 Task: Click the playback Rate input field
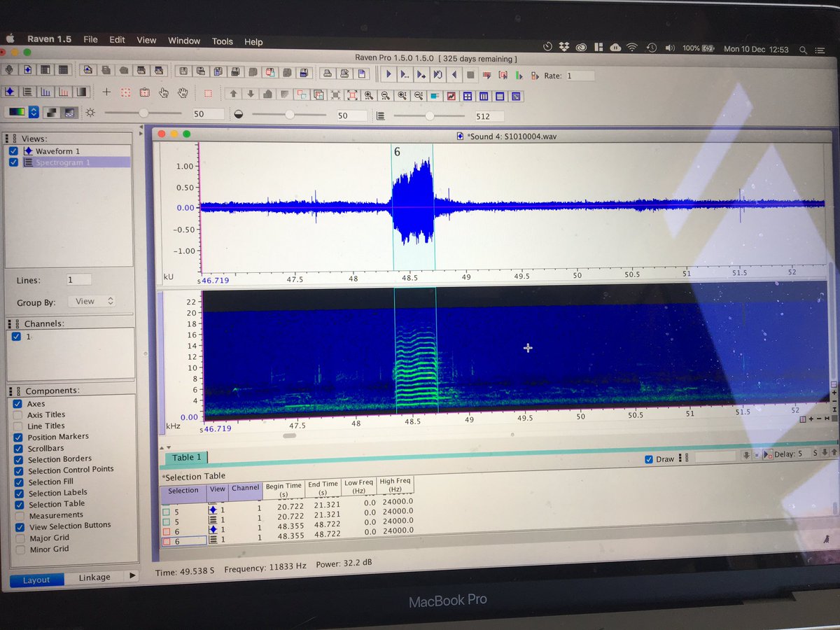(x=580, y=76)
